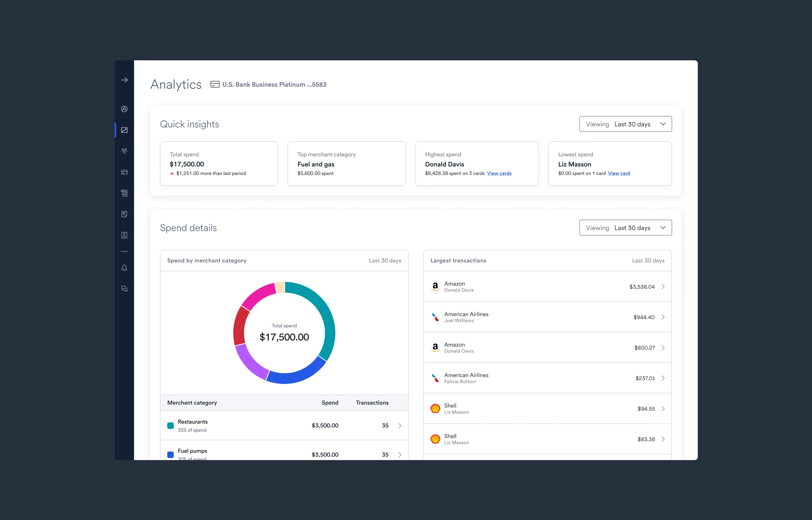Screen dimensions: 812x520
Task: Expand the Fuel pumps category row chevron
Action: [x=400, y=454]
